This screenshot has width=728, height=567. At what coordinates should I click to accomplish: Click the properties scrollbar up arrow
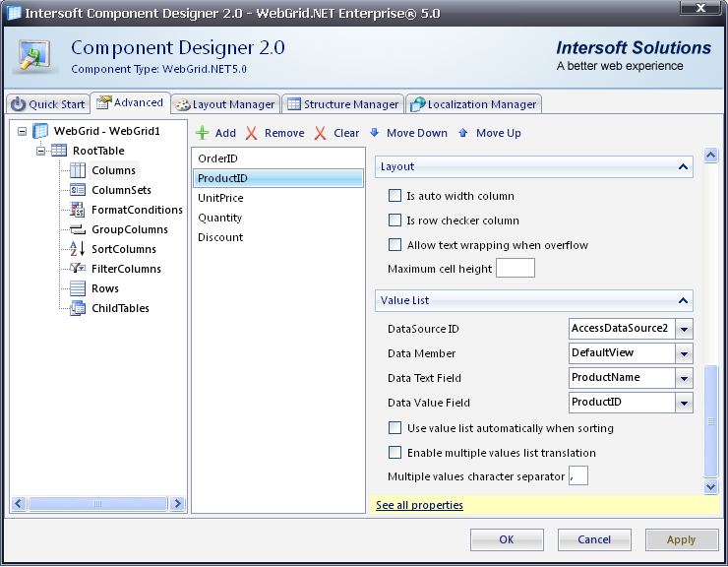coord(711,155)
